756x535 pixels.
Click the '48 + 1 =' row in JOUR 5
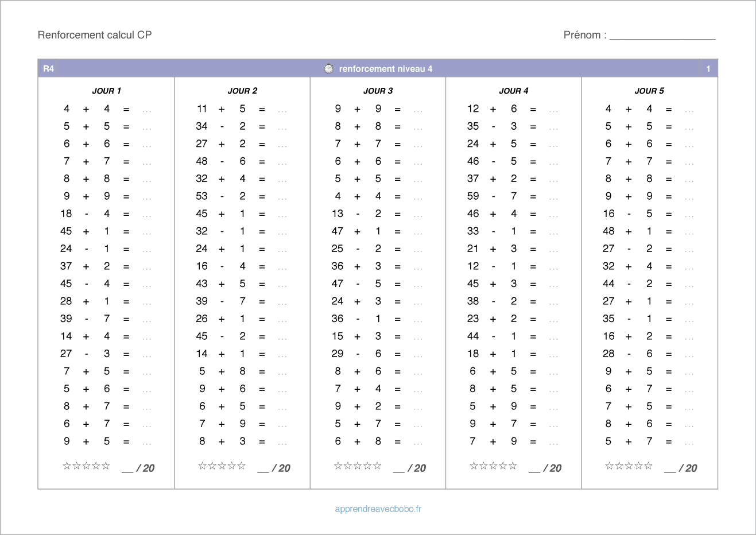coord(649,231)
